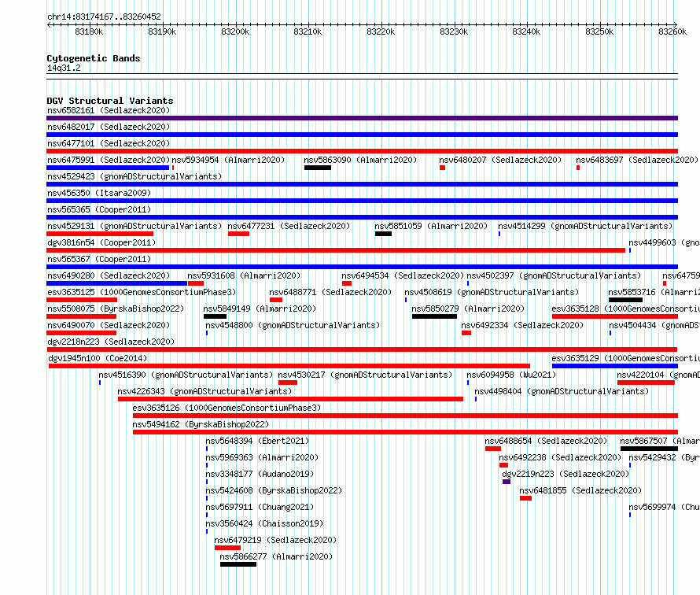Select the purple dgv2219n223 variant bar
This screenshot has height=595, width=700.
coord(507,482)
